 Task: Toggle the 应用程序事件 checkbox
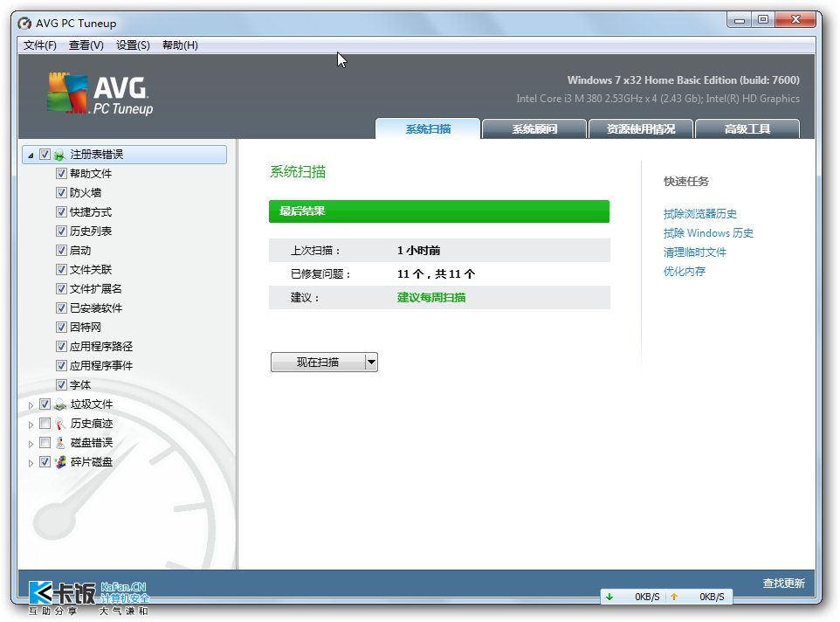click(61, 365)
